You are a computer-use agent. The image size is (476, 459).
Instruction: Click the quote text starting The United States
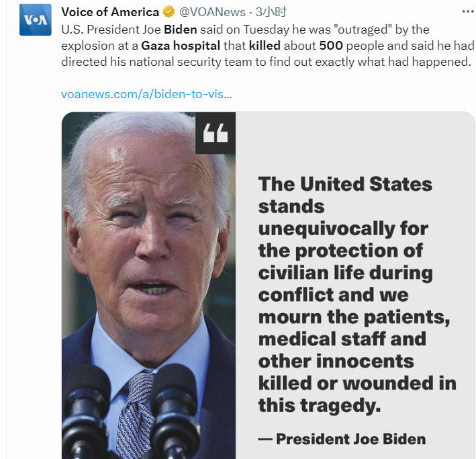357,294
